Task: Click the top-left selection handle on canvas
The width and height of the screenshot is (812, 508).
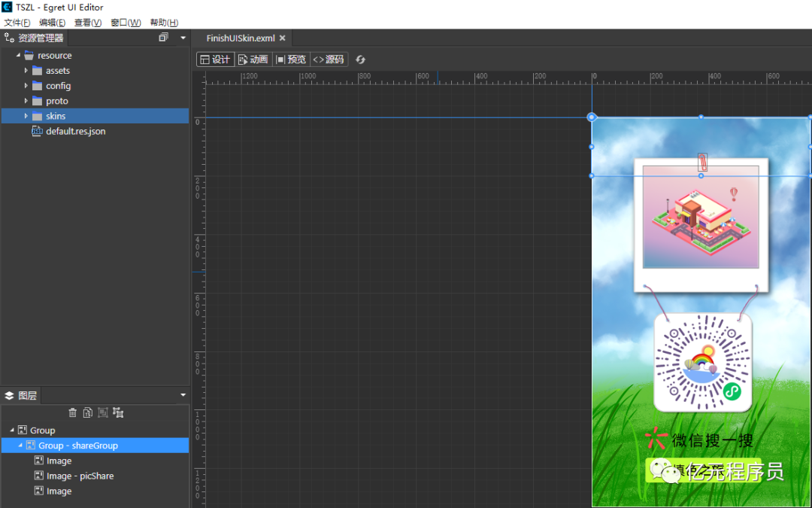Action: pos(592,117)
